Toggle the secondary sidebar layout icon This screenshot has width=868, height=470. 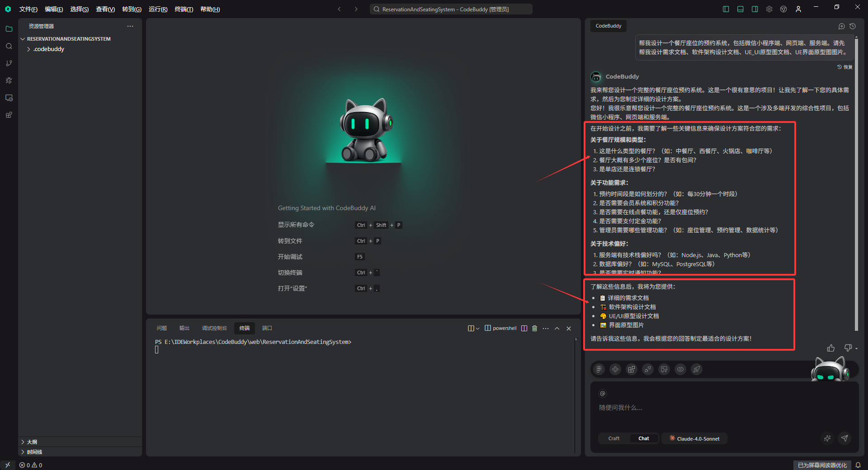click(x=755, y=9)
